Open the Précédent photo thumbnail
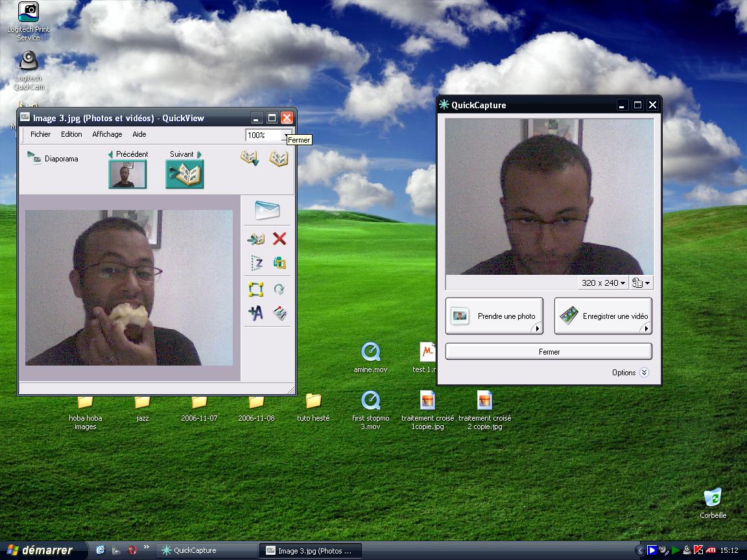Image resolution: width=747 pixels, height=560 pixels. tap(127, 174)
